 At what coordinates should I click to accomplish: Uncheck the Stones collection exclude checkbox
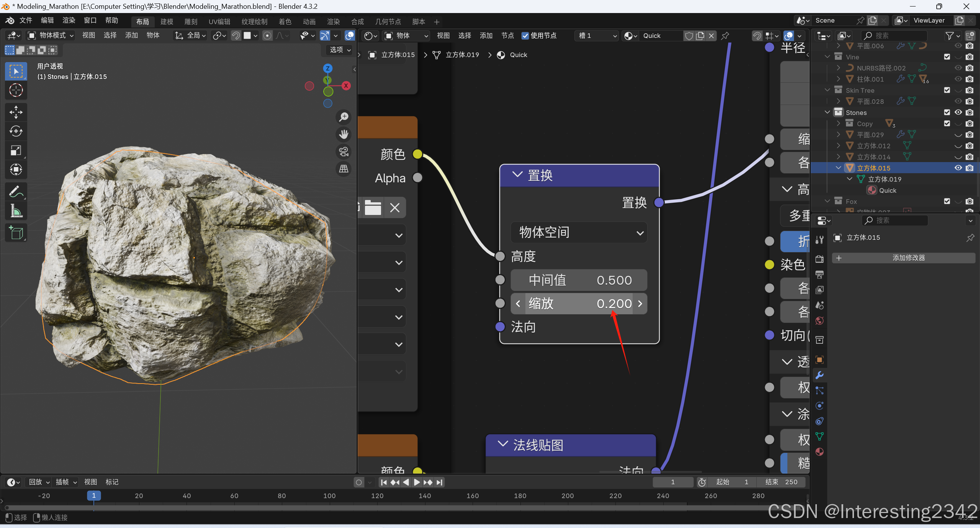(x=947, y=112)
